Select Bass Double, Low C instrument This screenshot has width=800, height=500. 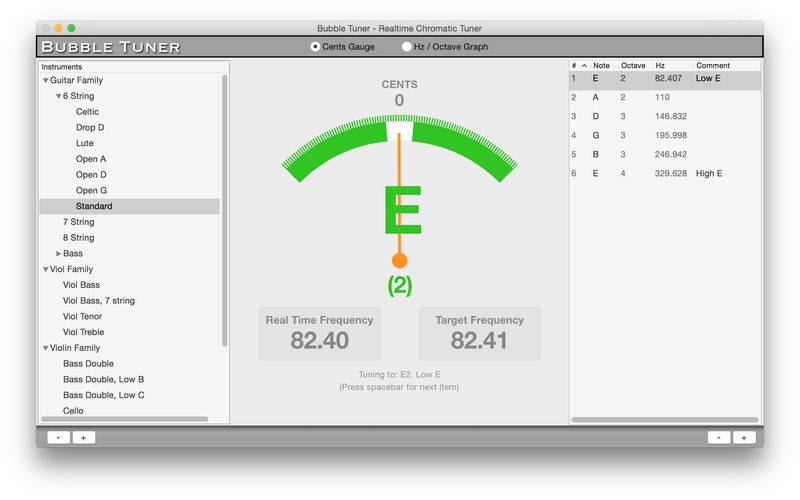click(x=104, y=395)
